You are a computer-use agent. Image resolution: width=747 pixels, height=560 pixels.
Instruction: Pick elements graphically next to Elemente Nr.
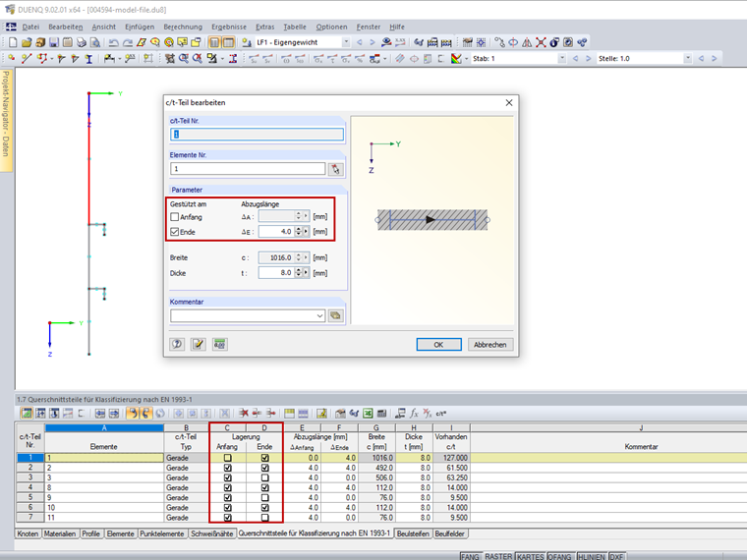coord(336,169)
